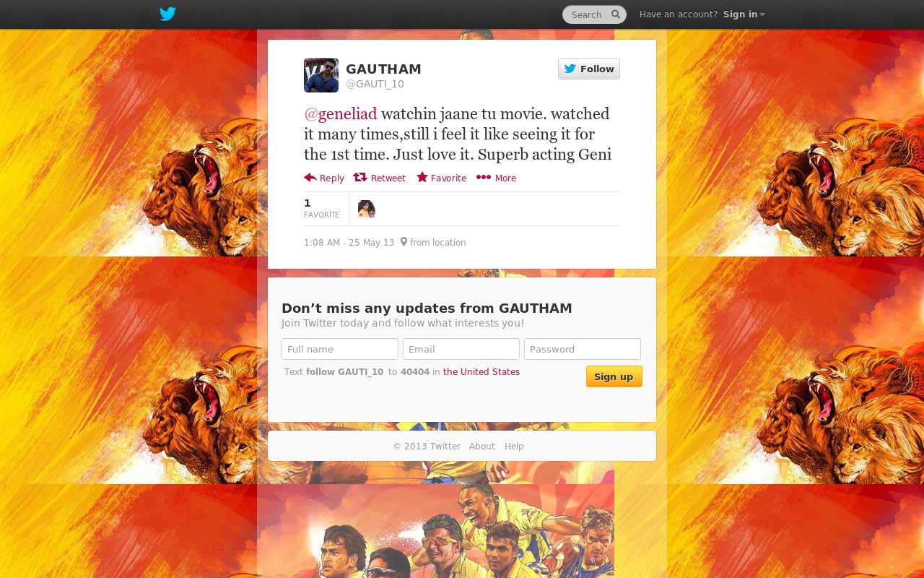Reply to this tweet
The width and height of the screenshot is (924, 578).
[324, 178]
